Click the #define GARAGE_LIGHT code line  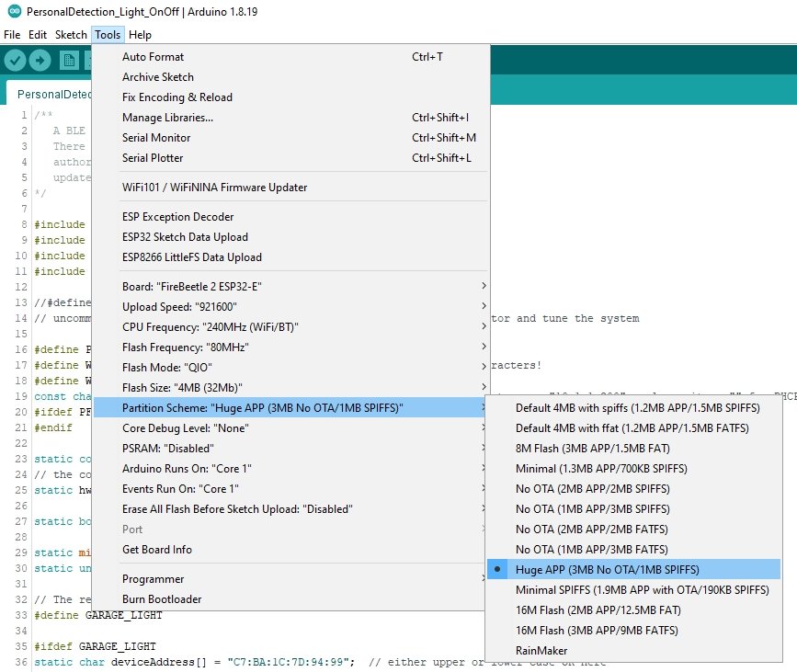(98, 616)
